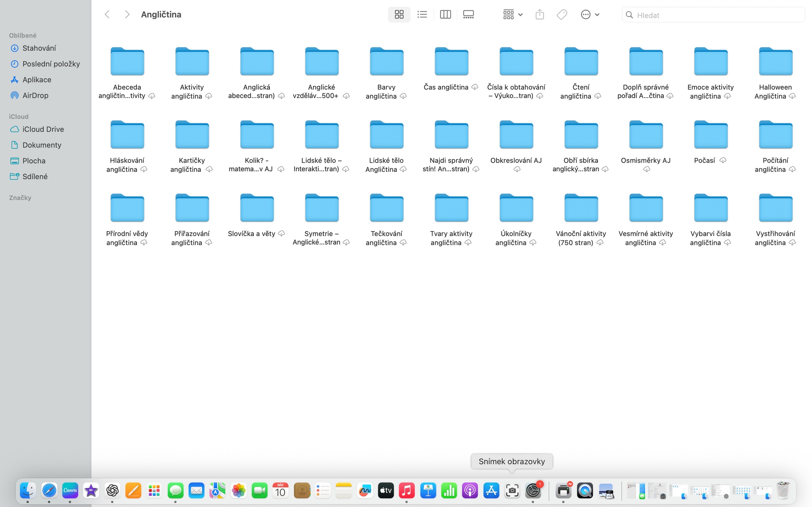Switch to list view
This screenshot has height=507, width=812.
tap(422, 15)
